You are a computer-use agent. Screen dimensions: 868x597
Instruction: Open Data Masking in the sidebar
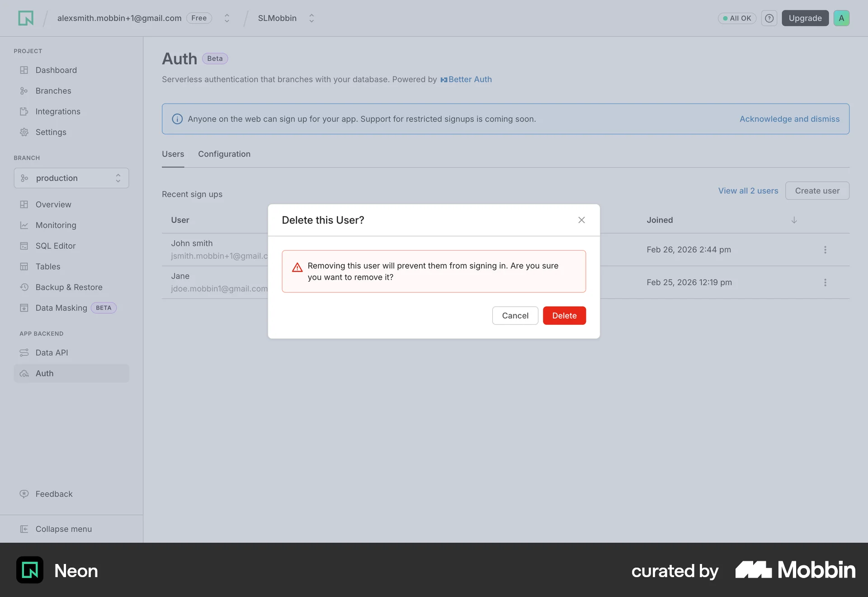coord(71,308)
